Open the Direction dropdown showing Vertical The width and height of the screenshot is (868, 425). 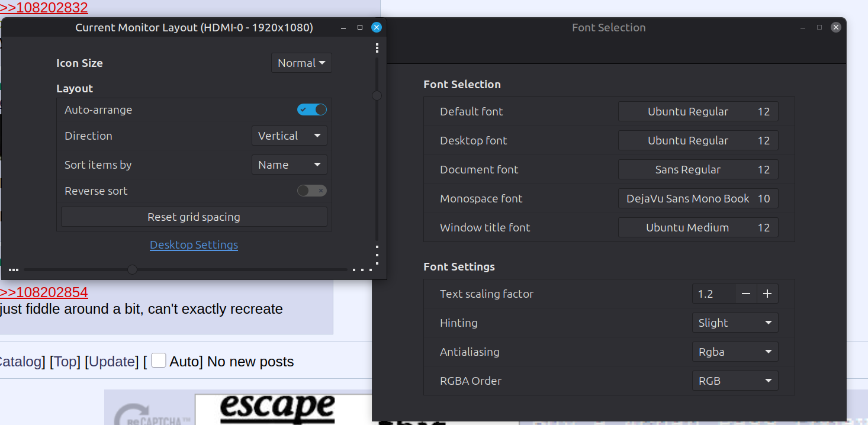coord(290,136)
